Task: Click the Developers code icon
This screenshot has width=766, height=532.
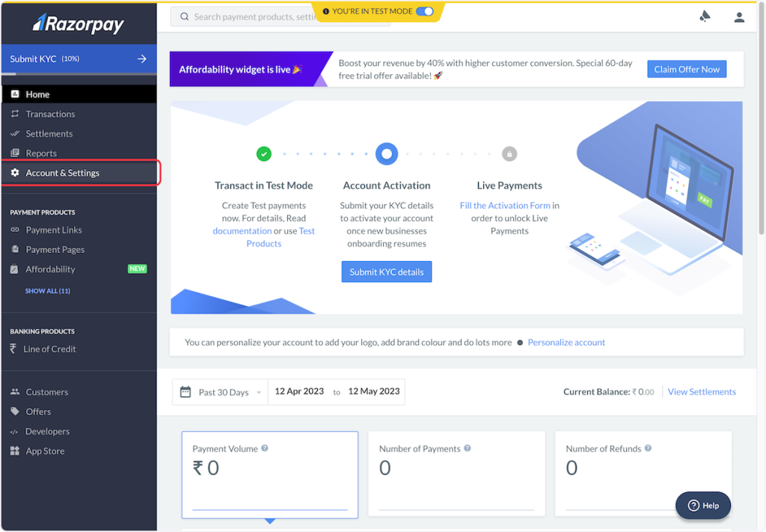Action: (x=14, y=432)
